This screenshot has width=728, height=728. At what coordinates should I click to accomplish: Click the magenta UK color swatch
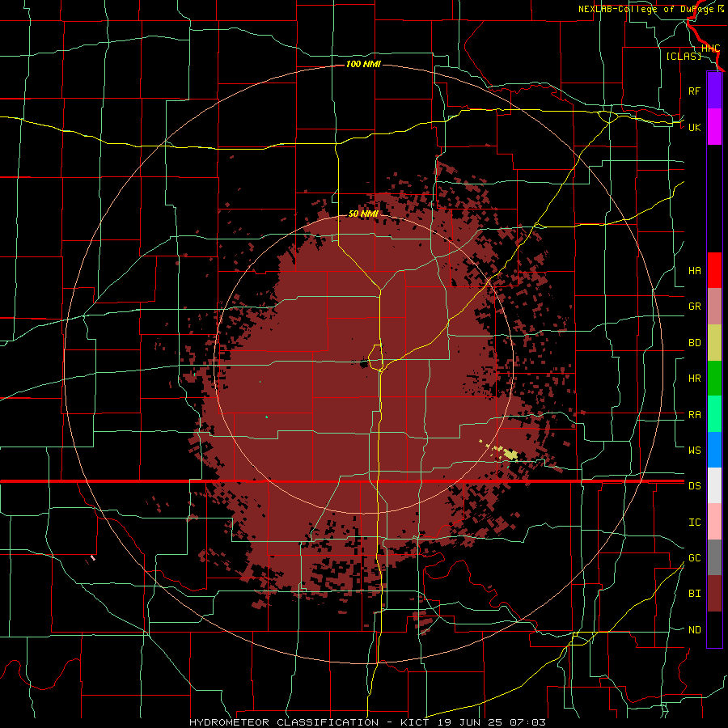tap(714, 127)
